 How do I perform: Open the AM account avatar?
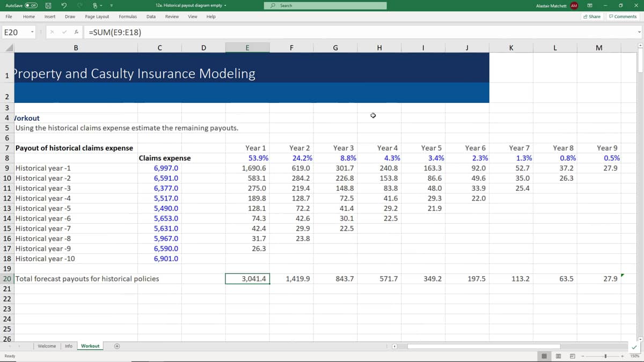(x=574, y=5)
